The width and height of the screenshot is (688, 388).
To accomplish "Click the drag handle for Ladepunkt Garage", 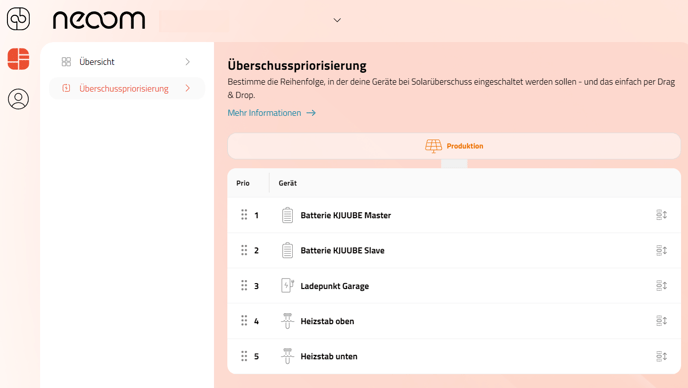I will pyautogui.click(x=244, y=285).
